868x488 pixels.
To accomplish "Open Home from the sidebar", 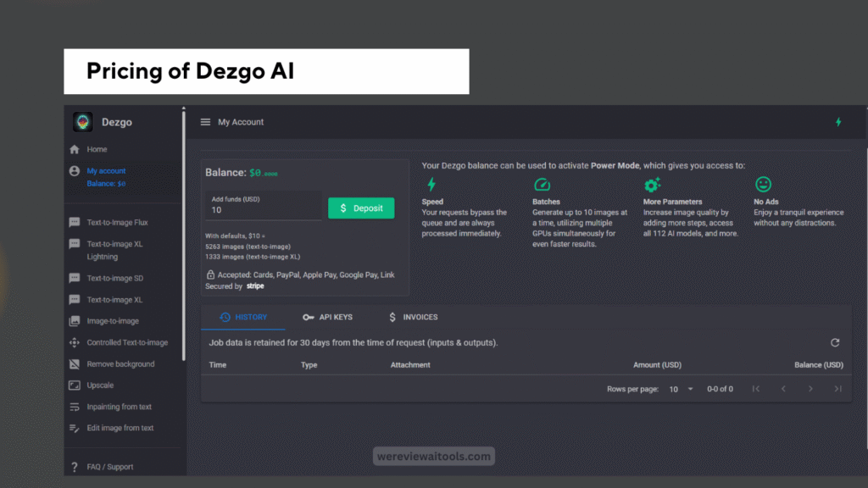I will click(x=97, y=149).
